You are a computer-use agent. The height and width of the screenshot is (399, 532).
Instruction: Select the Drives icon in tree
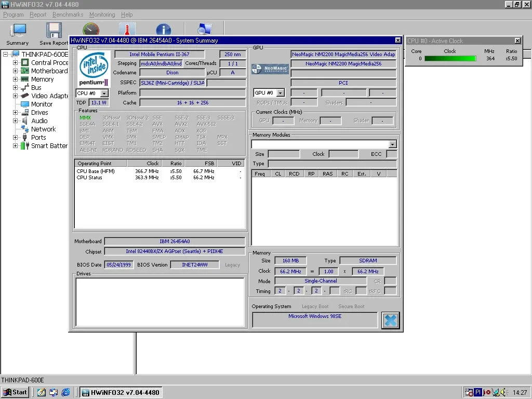coord(25,112)
